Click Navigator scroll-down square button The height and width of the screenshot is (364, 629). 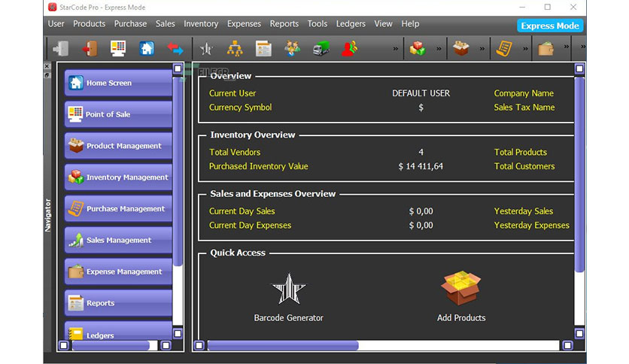(x=178, y=333)
